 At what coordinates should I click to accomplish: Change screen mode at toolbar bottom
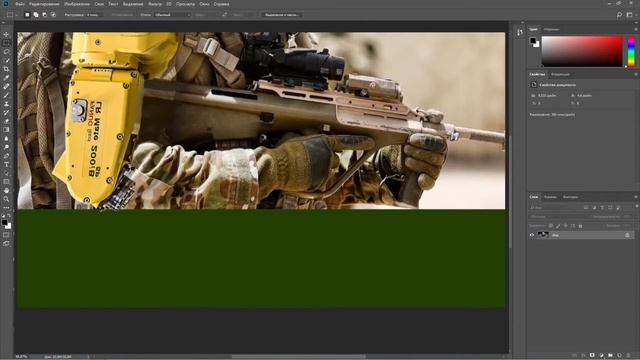point(6,243)
